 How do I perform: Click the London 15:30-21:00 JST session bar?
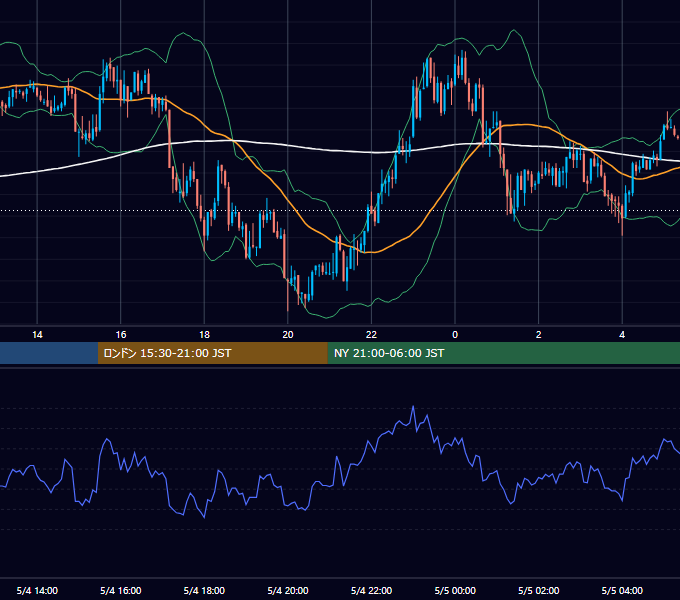pyautogui.click(x=212, y=353)
